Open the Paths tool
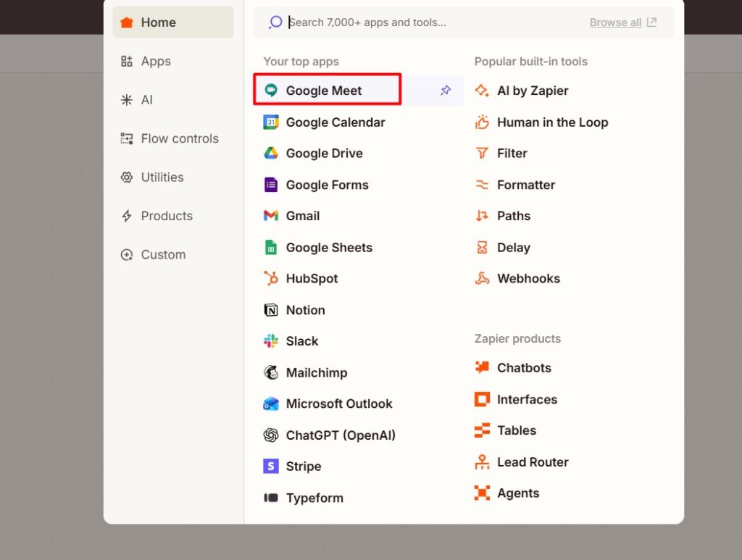The height and width of the screenshot is (560, 742). coord(514,215)
